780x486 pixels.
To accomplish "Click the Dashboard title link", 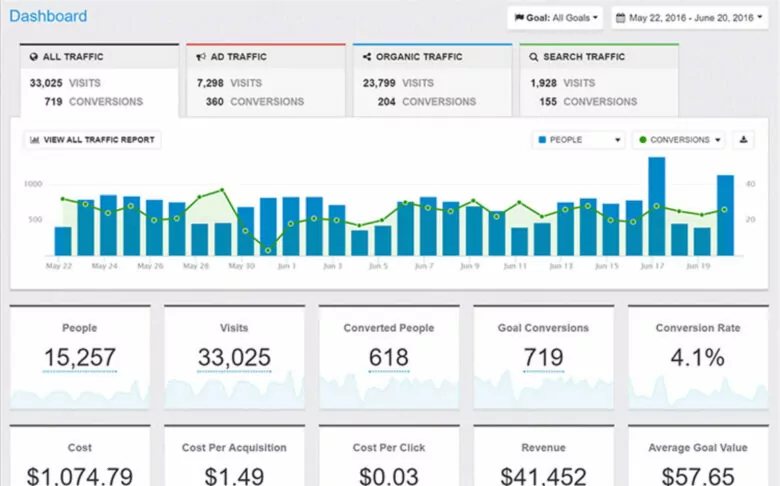I will coord(48,17).
